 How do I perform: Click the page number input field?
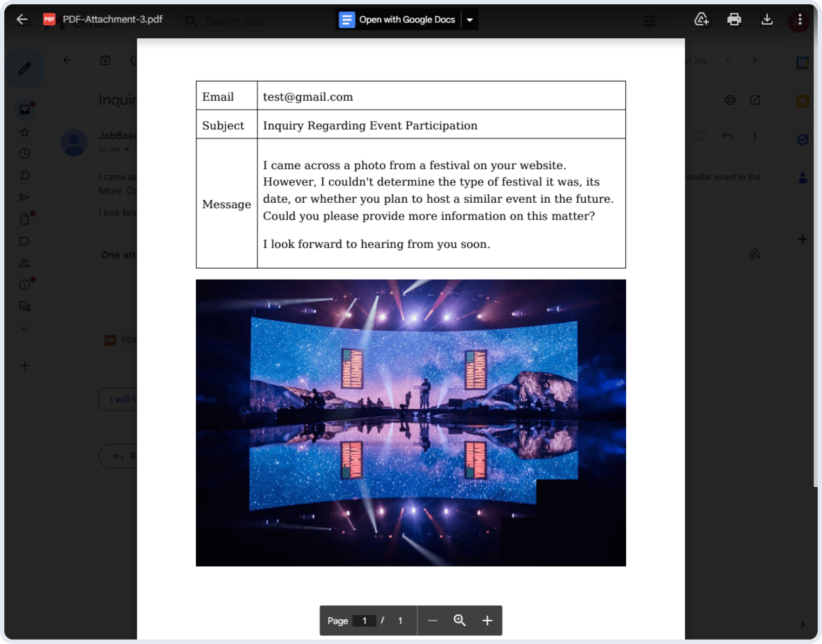(365, 620)
